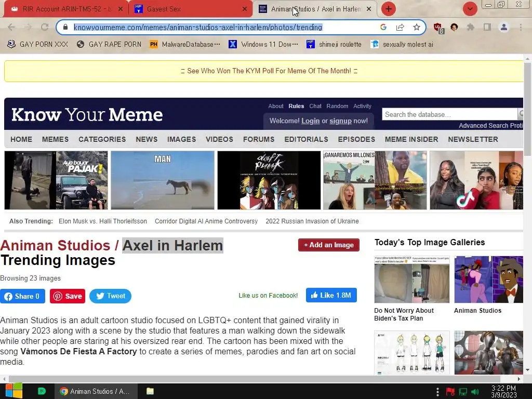Click the Facebook Share button
The width and height of the screenshot is (532, 399).
click(x=23, y=296)
